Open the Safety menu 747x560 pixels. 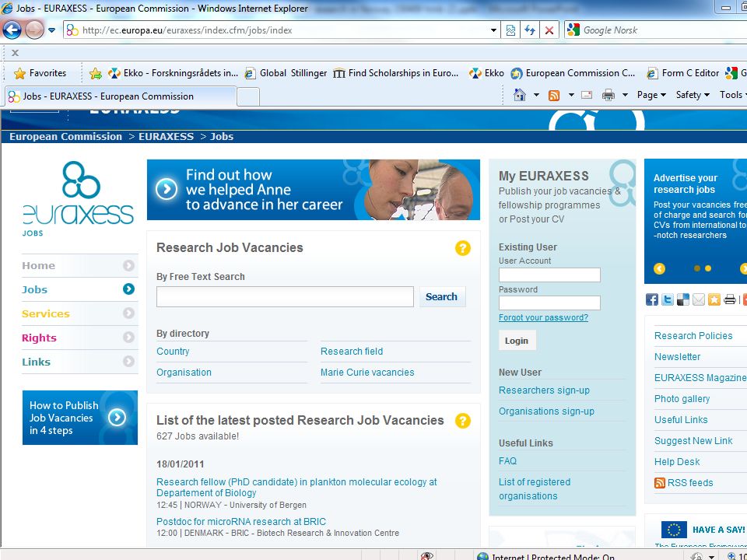693,95
